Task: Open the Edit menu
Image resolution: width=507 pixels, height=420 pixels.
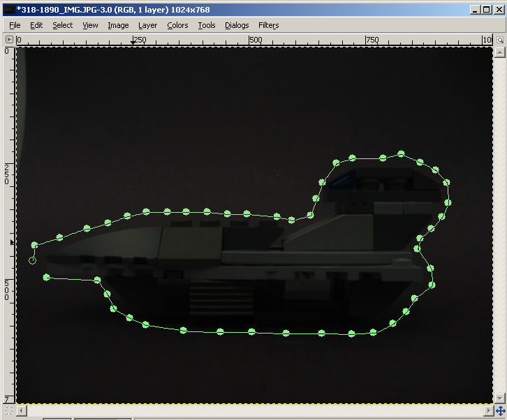Action: (x=36, y=25)
